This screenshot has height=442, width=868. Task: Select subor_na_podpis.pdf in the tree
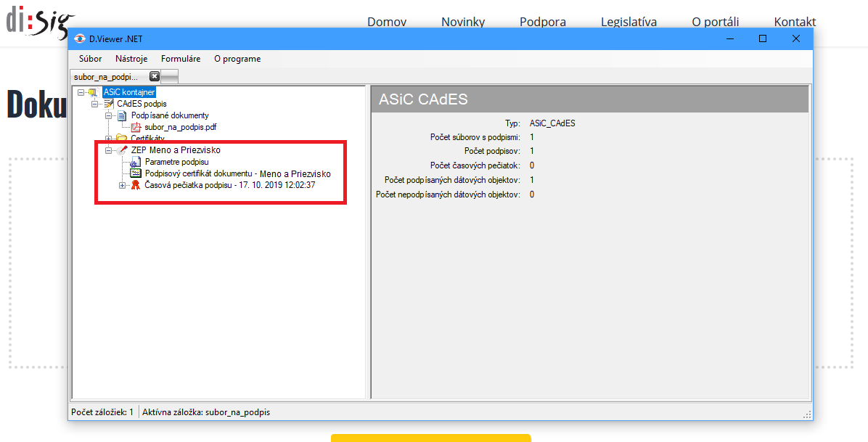coord(180,127)
